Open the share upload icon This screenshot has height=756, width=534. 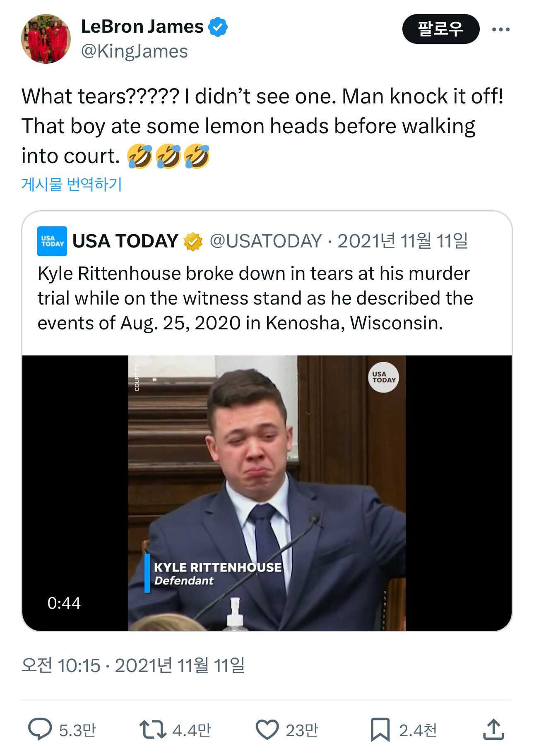(493, 729)
